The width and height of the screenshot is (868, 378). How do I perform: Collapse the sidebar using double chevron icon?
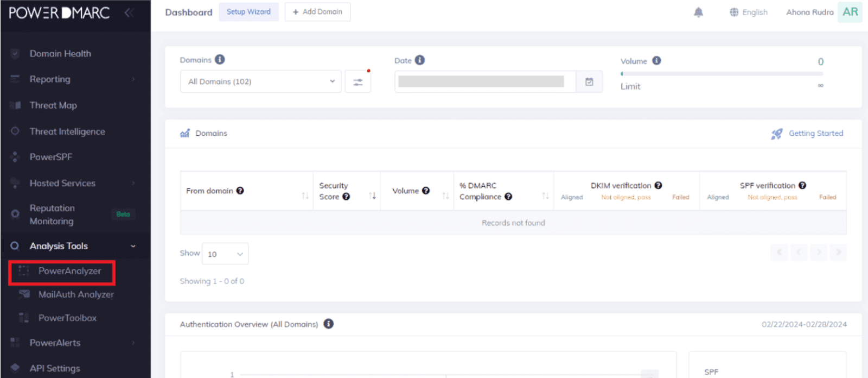[129, 12]
